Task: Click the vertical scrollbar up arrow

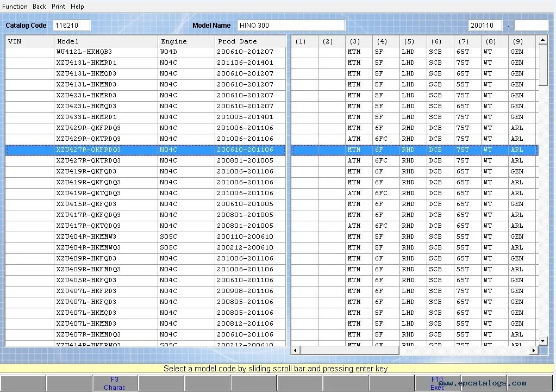Action: (542, 40)
